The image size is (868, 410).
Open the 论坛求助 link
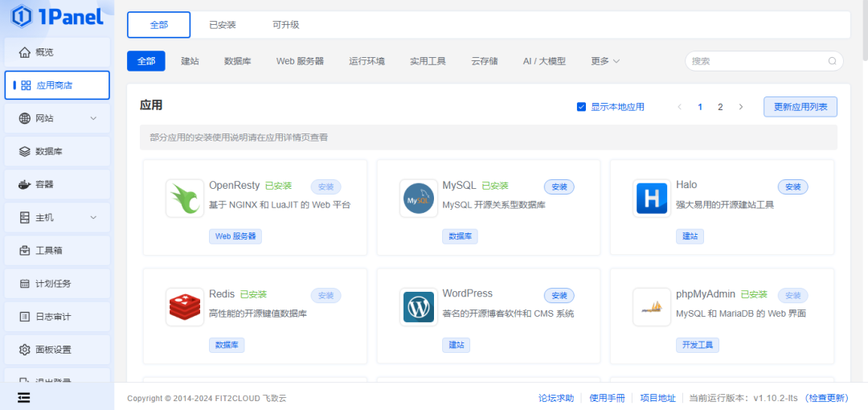tap(556, 398)
